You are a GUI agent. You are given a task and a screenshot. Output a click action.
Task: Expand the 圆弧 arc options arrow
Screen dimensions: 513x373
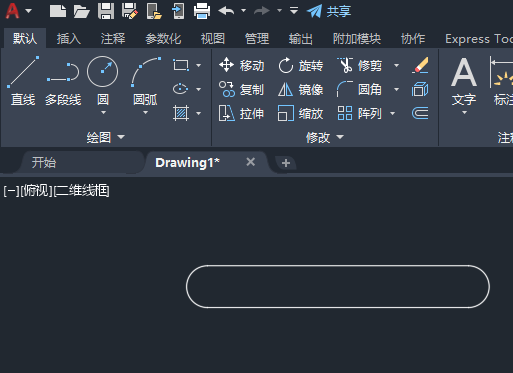145,113
